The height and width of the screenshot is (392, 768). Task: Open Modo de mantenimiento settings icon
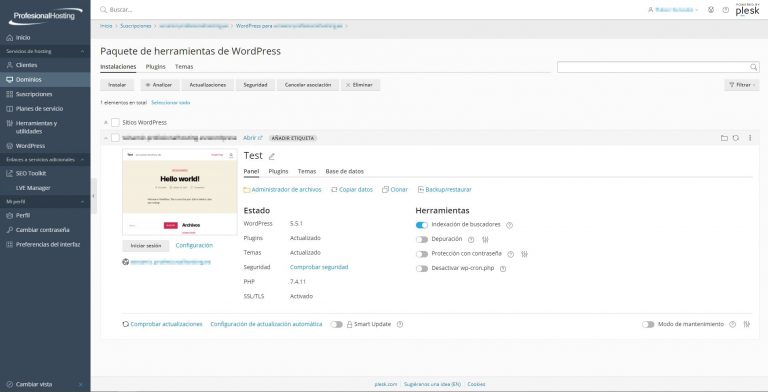point(747,324)
